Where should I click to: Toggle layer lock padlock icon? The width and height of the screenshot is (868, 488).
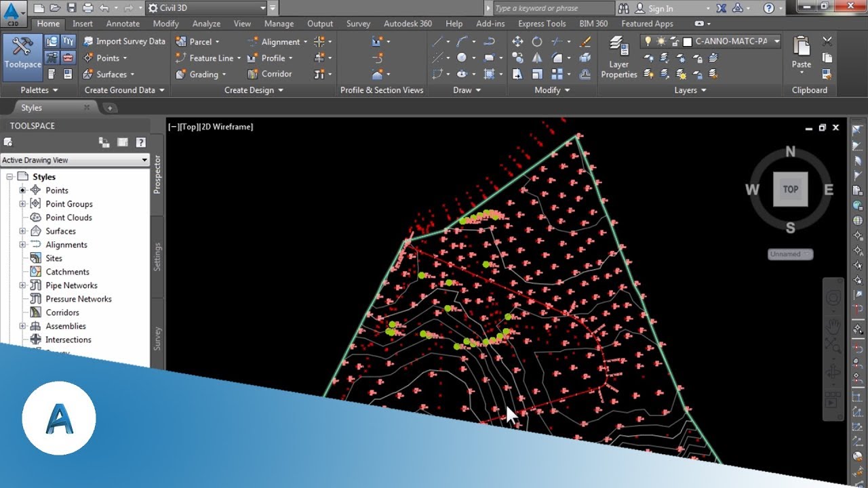tap(674, 41)
